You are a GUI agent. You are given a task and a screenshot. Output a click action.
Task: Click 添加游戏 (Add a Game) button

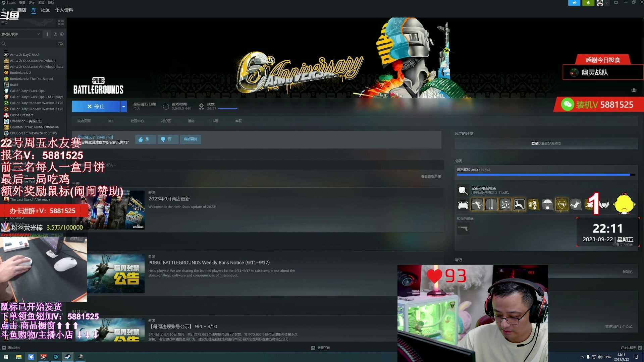[x=11, y=348]
